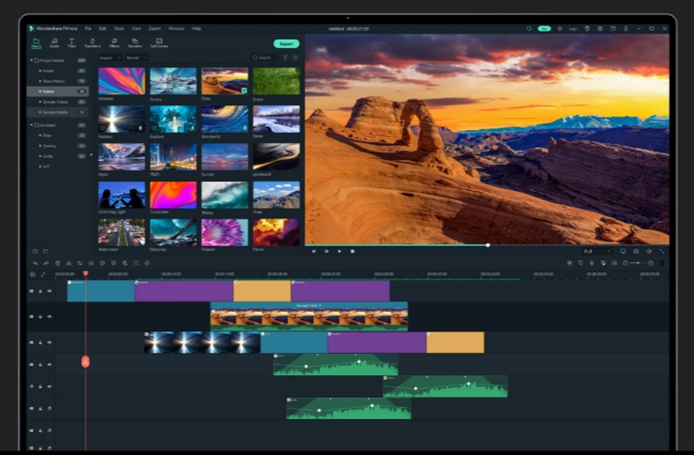Click the media Search field
This screenshot has height=455, width=694.
point(265,58)
